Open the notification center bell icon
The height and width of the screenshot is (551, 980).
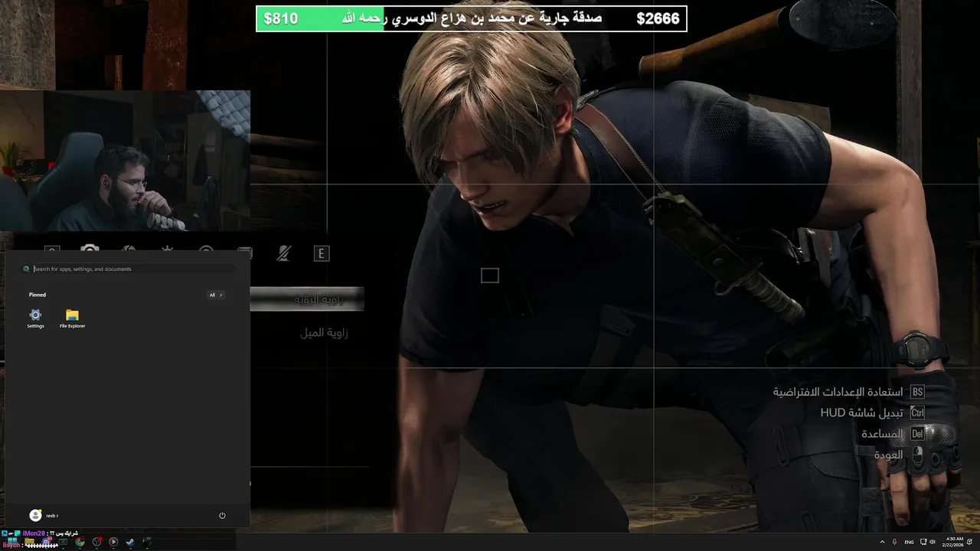point(971,542)
